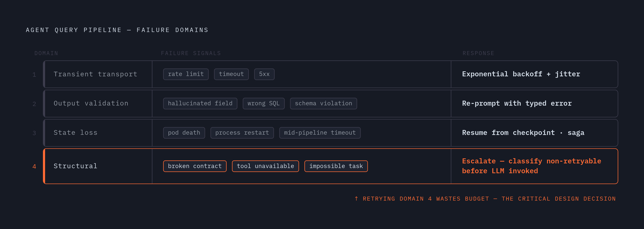Select the '5xx' failure tag
The image size is (644, 229).
click(x=264, y=74)
